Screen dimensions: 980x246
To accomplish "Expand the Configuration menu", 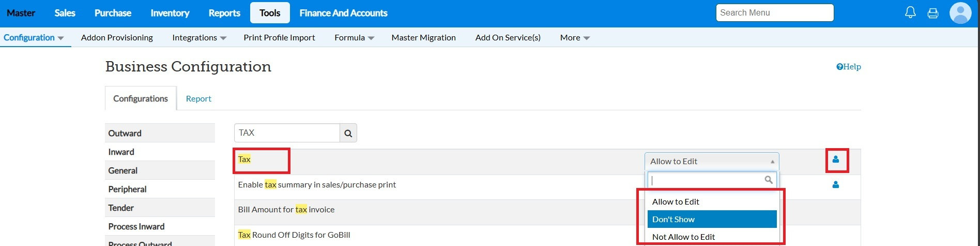I will [34, 38].
